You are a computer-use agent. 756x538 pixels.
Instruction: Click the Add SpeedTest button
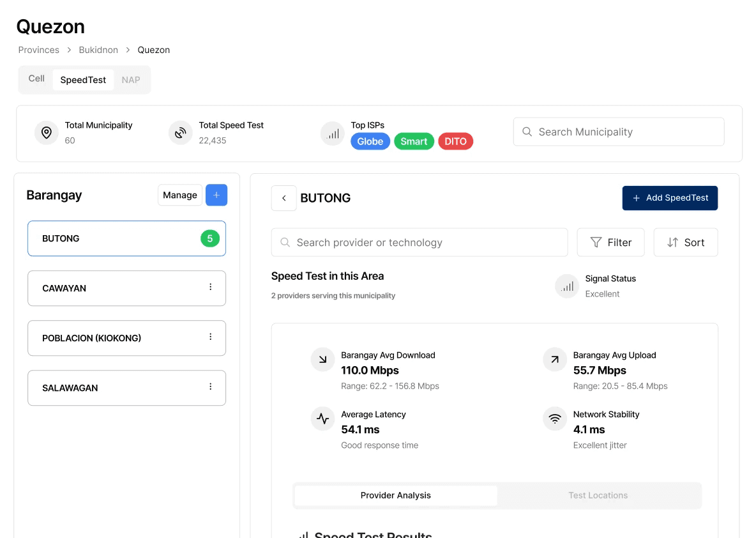tap(670, 198)
